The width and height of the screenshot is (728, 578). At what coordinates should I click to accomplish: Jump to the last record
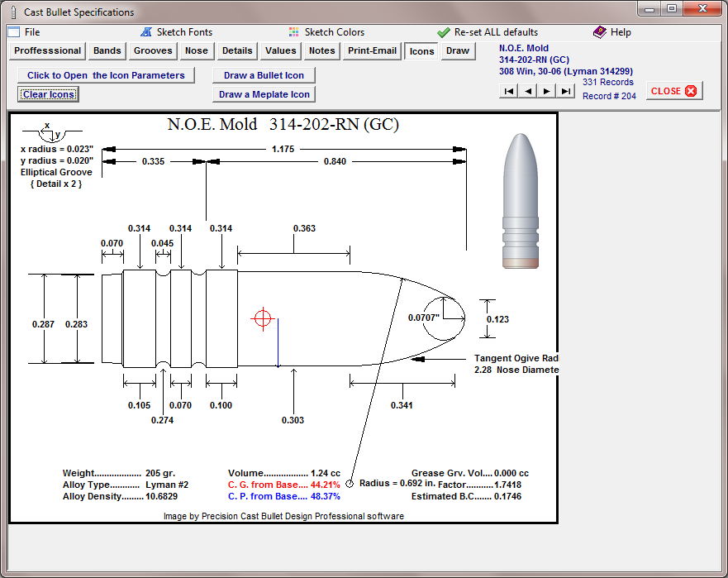pyautogui.click(x=566, y=91)
